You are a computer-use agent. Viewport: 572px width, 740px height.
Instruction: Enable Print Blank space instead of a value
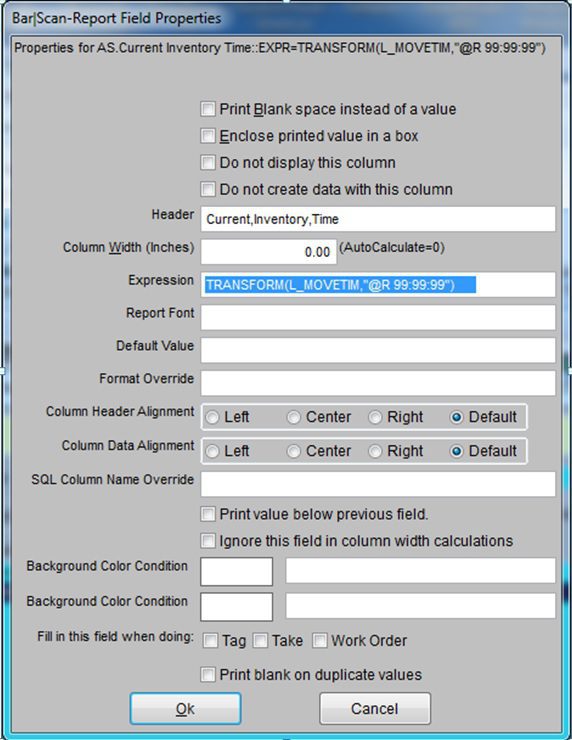208,109
